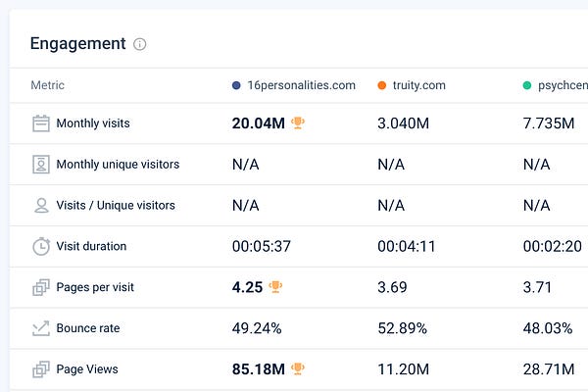Select the Bounce rate label
The image size is (588, 392).
point(88,328)
